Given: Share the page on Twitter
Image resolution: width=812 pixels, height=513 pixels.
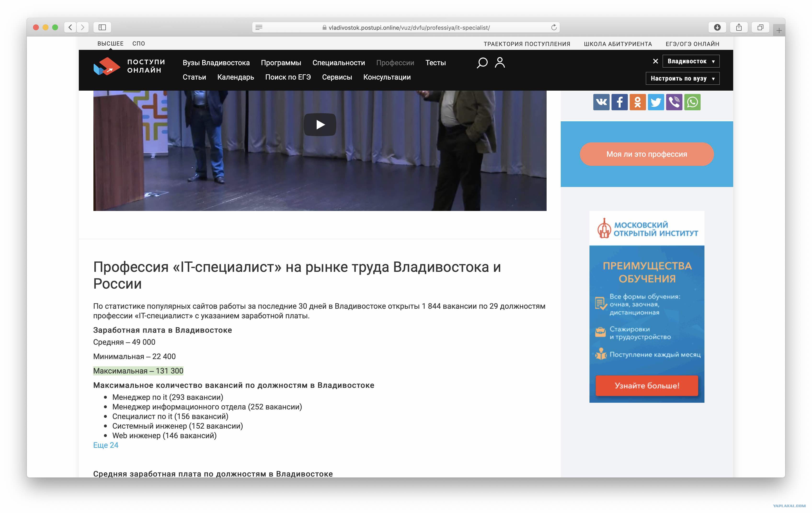Looking at the screenshot, I should [656, 102].
